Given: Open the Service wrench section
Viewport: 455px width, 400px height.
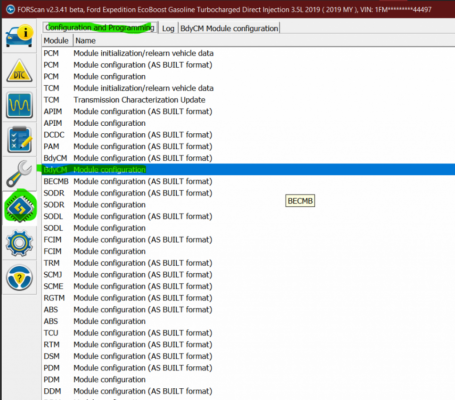Looking at the screenshot, I should pos(19,174).
